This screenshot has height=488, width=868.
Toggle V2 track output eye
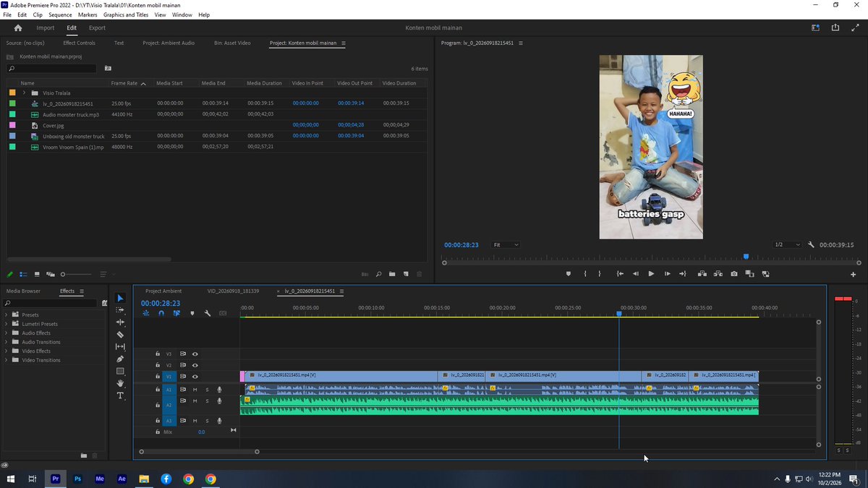coord(195,366)
